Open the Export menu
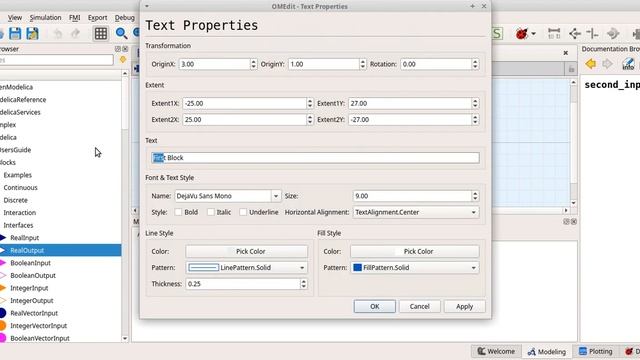 98,18
